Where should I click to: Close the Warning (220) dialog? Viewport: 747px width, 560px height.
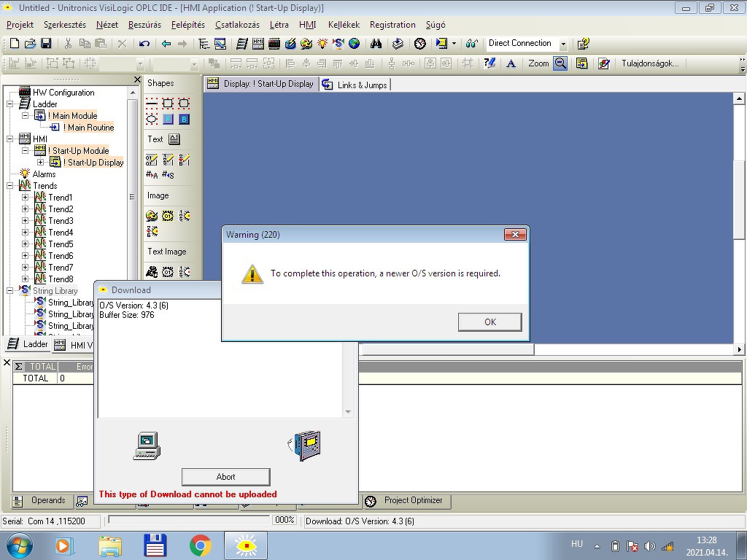point(515,234)
